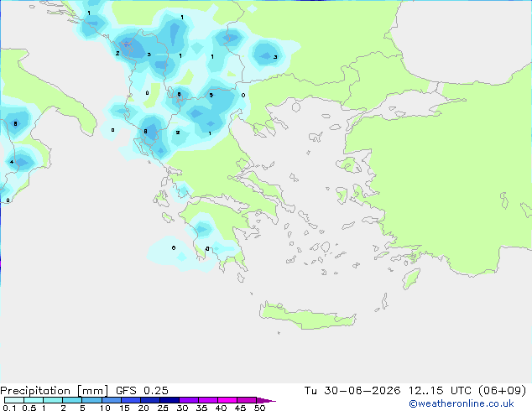The width and height of the screenshot is (532, 411).
Task: Click the 45–50 mm legend color swatch
Action: [x=247, y=400]
